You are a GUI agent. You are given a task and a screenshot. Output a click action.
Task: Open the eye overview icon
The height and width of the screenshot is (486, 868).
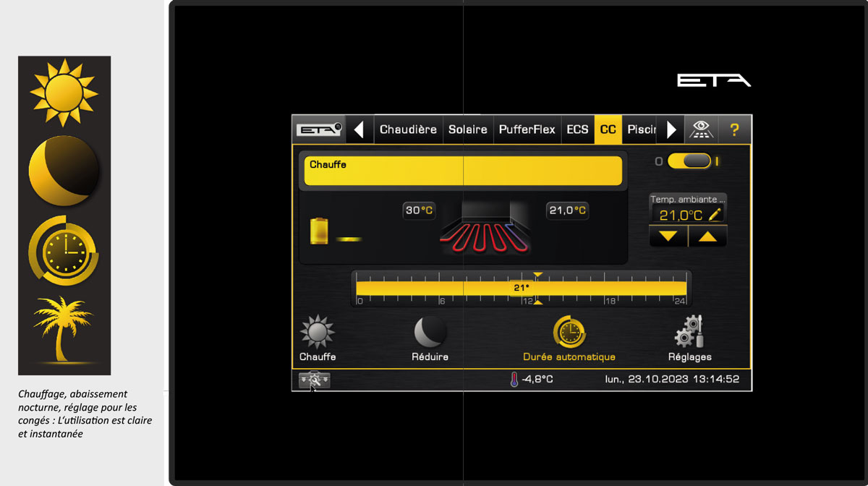[x=699, y=130]
